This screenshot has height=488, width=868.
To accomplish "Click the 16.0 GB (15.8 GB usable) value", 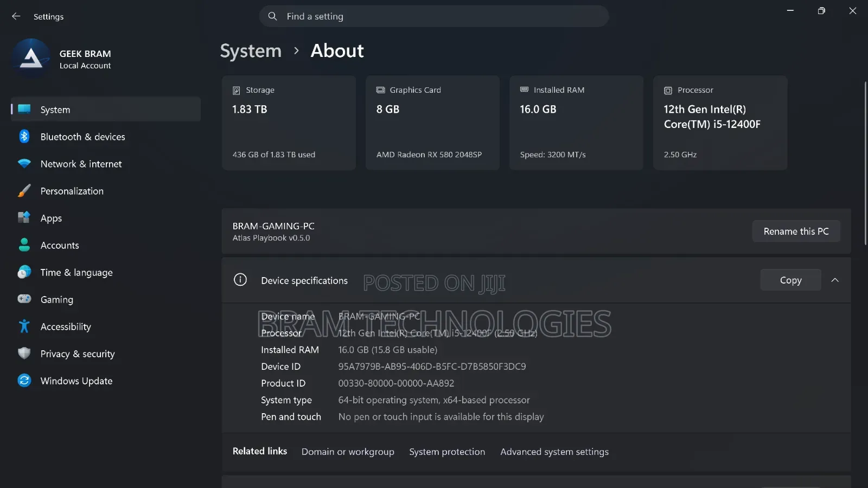I will coord(387,350).
